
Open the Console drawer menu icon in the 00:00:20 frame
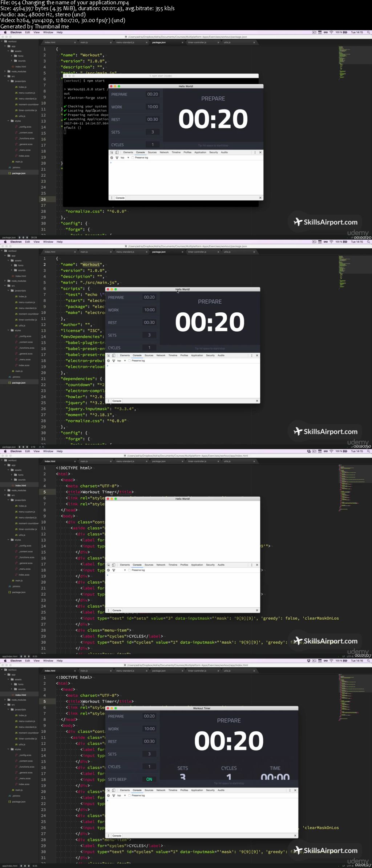coord(112,198)
